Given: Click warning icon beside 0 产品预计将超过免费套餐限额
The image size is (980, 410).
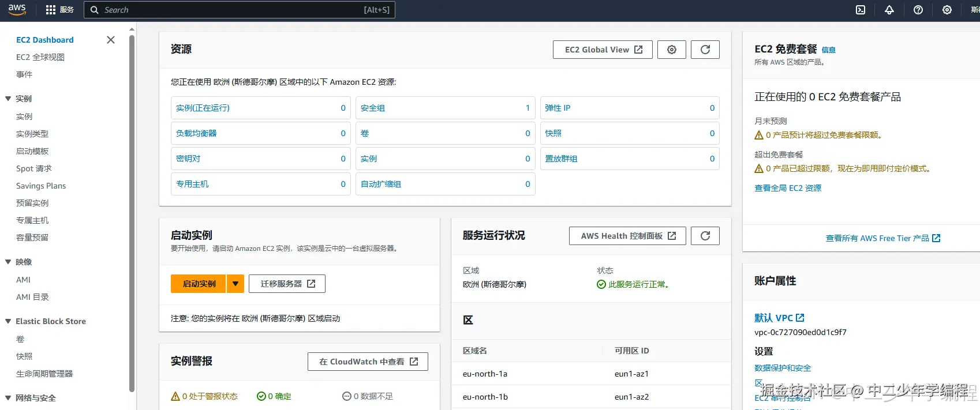Looking at the screenshot, I should coord(759,135).
